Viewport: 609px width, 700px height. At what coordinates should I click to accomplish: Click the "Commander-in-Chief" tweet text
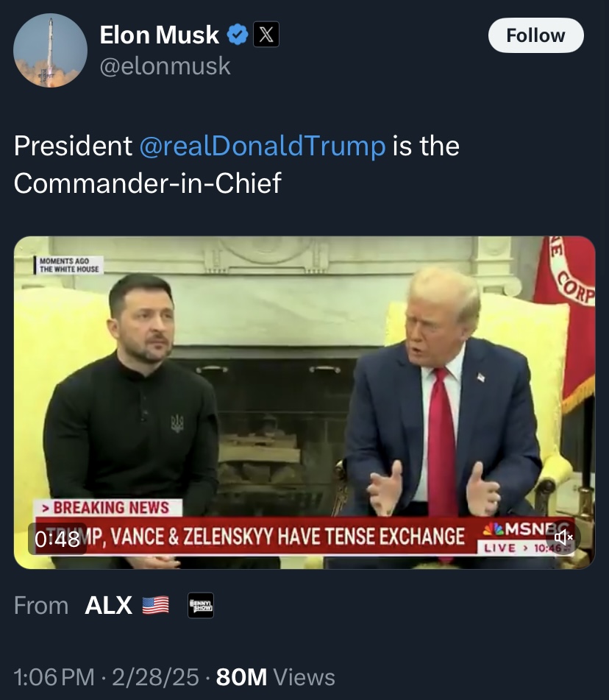pyautogui.click(x=147, y=183)
